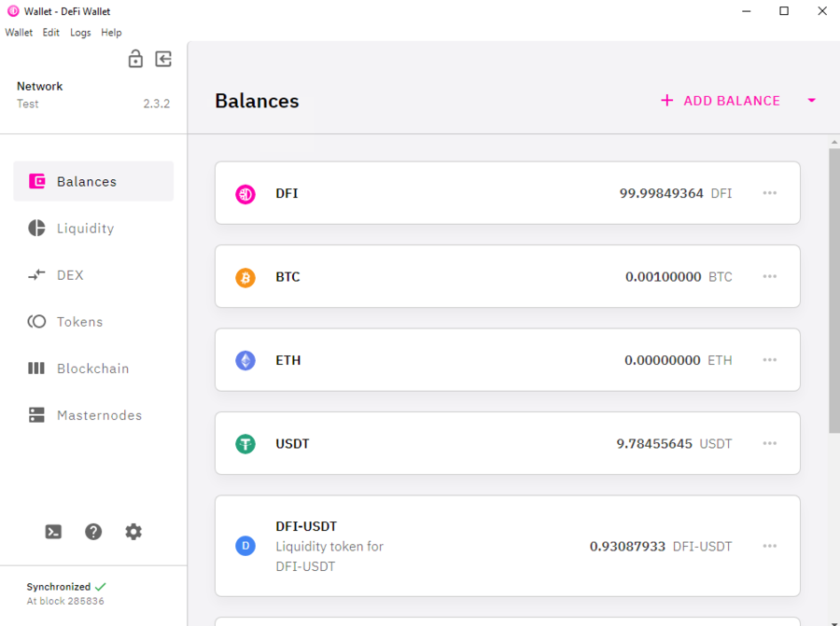
Task: Expand the ADD BALANCE dropdown arrow
Action: coord(811,100)
